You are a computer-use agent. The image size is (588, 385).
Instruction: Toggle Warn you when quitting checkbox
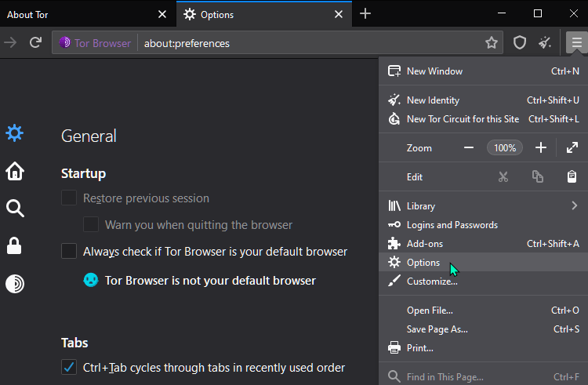[91, 224]
